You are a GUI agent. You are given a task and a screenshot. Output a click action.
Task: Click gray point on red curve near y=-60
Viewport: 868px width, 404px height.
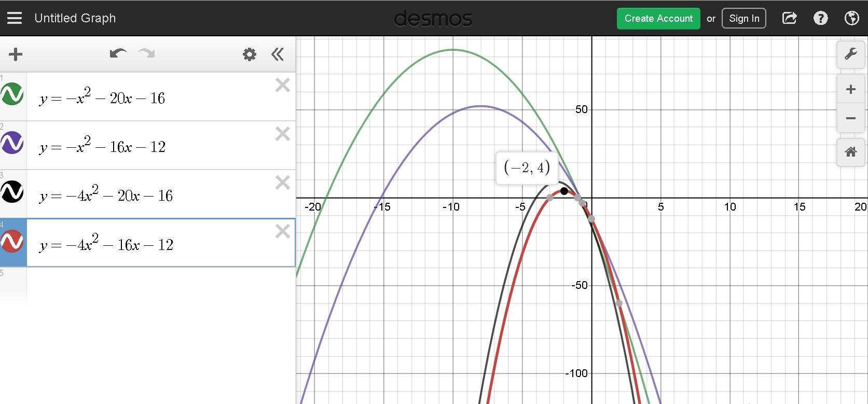(x=619, y=303)
